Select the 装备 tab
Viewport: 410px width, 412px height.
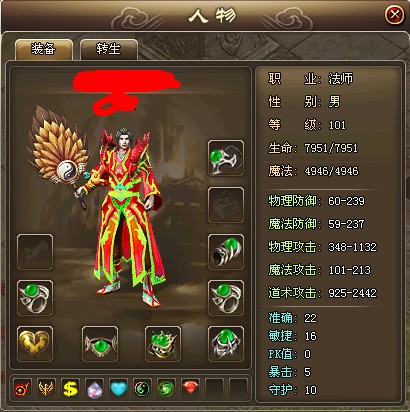pos(44,49)
